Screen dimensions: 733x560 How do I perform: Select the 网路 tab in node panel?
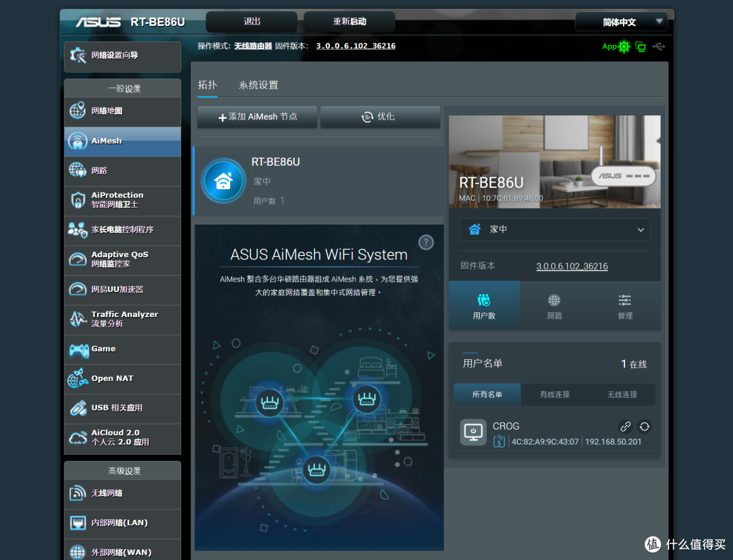click(555, 305)
